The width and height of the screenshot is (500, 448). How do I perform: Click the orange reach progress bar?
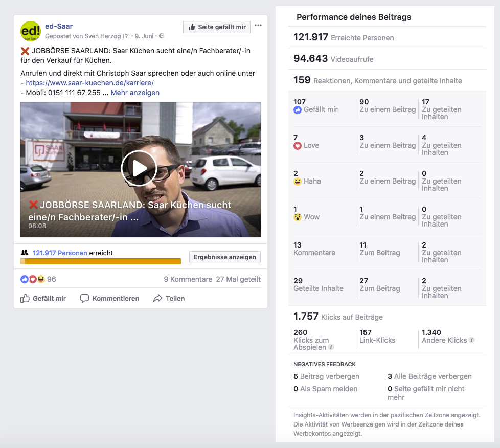[x=101, y=261]
